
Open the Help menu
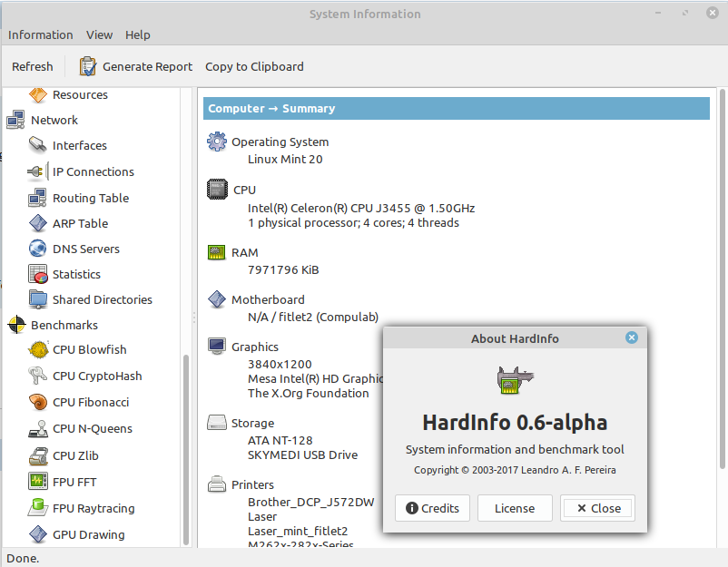[x=137, y=34]
